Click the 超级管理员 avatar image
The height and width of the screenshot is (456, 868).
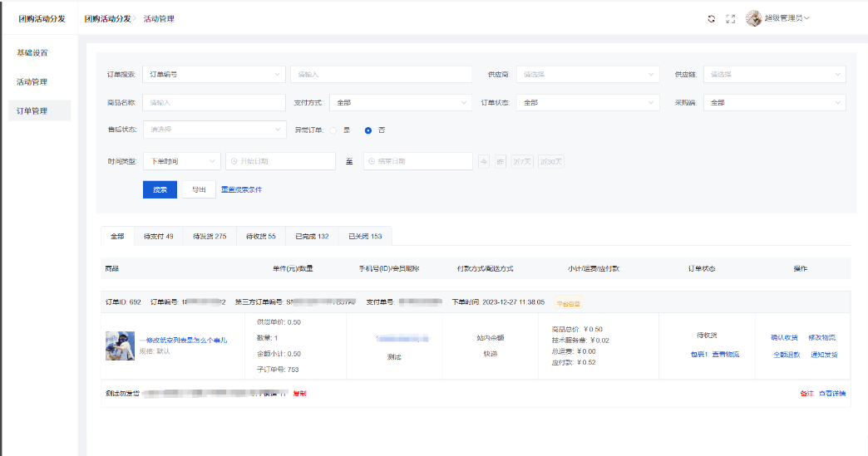753,18
